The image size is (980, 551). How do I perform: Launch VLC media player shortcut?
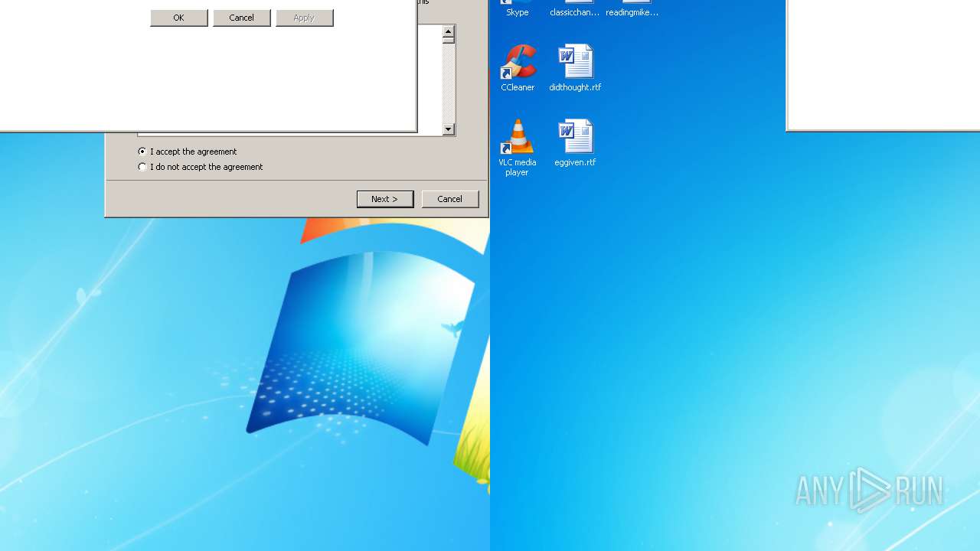[518, 148]
